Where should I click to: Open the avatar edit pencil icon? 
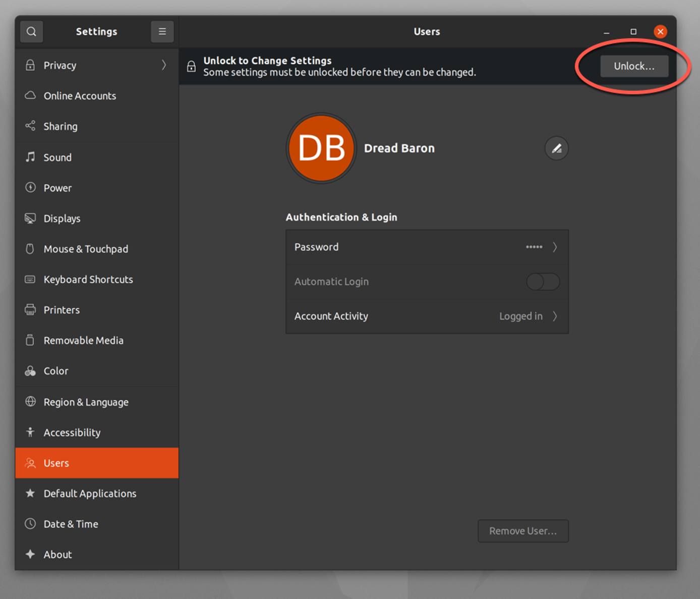[556, 148]
